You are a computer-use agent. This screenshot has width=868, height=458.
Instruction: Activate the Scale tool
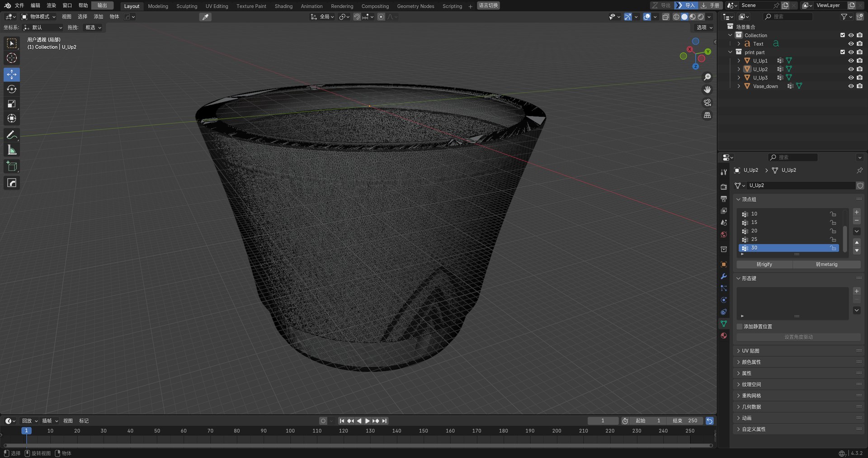tap(12, 104)
